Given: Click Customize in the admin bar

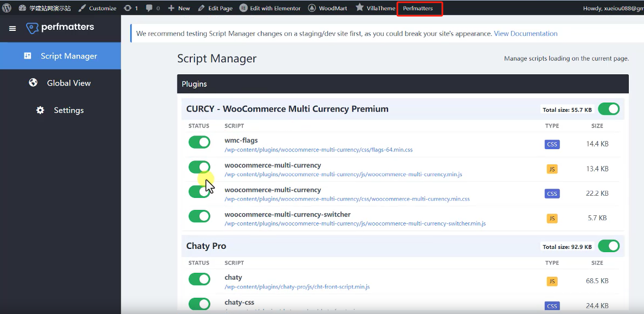Looking at the screenshot, I should pyautogui.click(x=98, y=8).
